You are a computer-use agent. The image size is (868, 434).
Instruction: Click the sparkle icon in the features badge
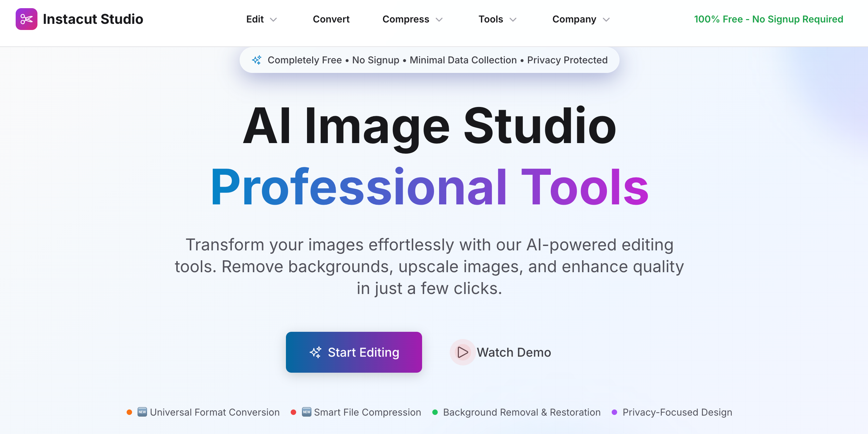point(257,60)
